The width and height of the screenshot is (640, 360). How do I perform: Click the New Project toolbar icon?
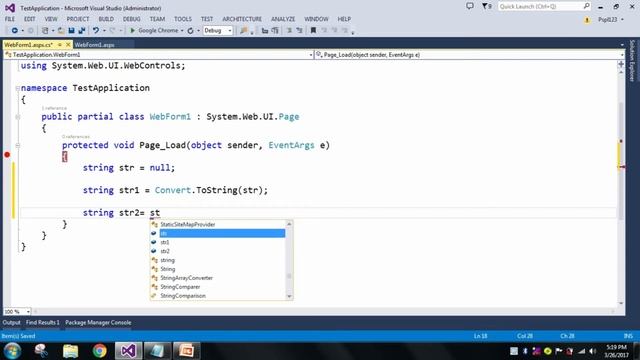coord(45,31)
